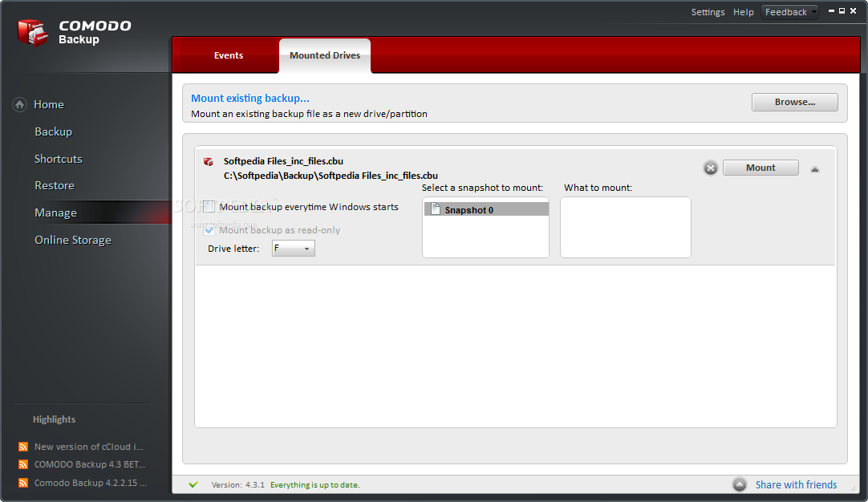Click Mount existing backup... link
The height and width of the screenshot is (502, 868).
250,98
